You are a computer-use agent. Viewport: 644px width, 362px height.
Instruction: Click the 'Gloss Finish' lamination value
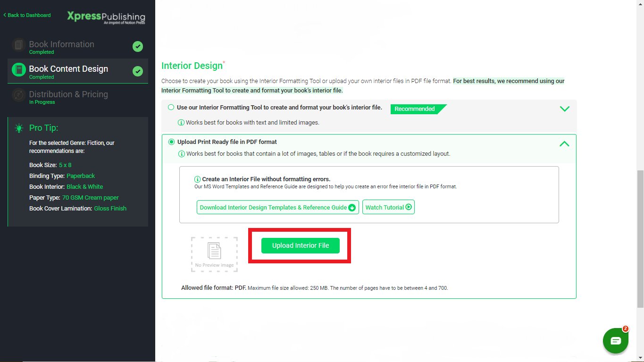[110, 209]
